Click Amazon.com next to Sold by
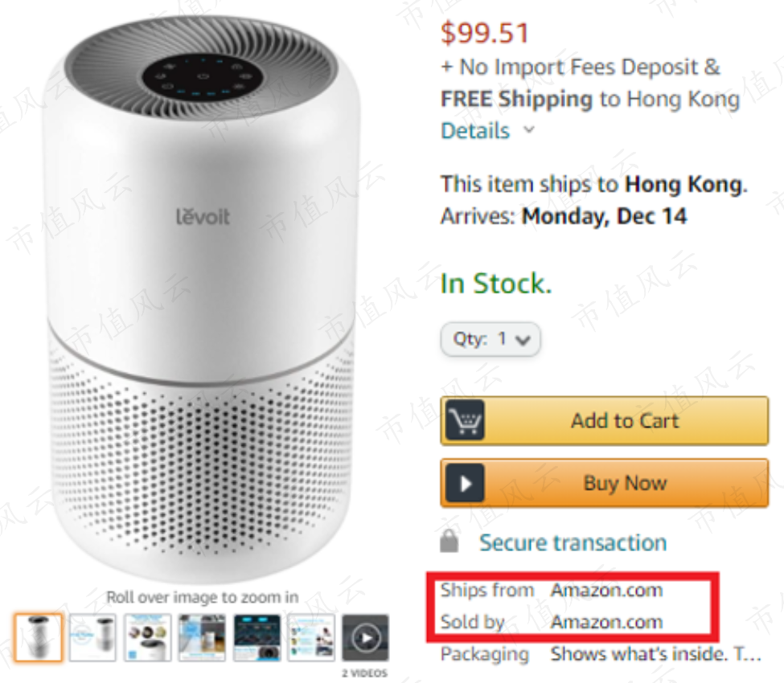 (x=606, y=622)
